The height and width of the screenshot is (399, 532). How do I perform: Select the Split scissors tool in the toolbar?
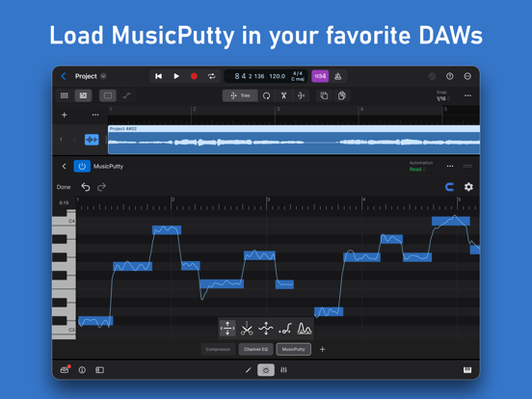pyautogui.click(x=283, y=95)
